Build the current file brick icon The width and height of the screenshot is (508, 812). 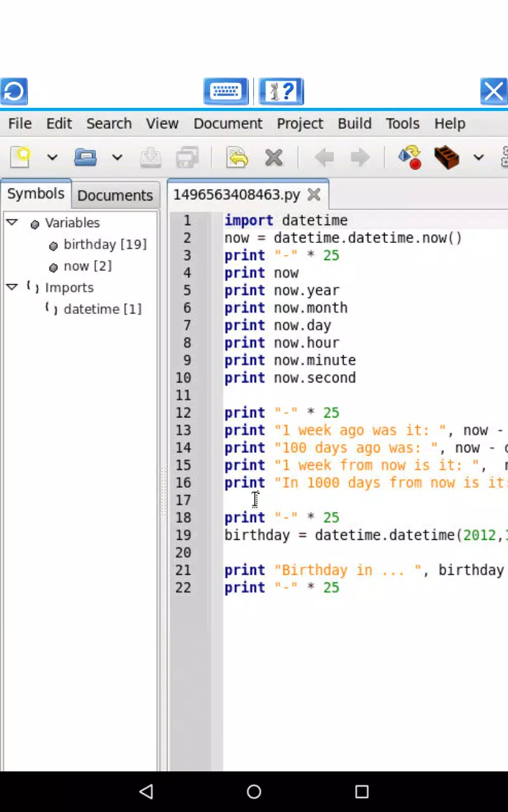(x=446, y=157)
